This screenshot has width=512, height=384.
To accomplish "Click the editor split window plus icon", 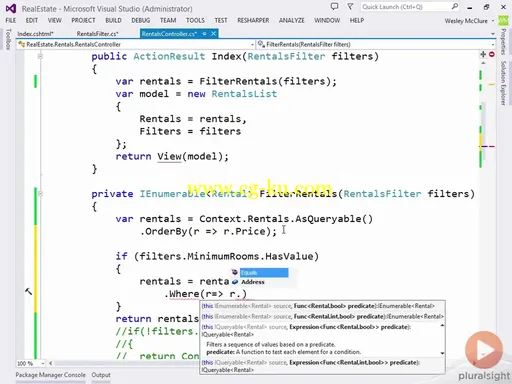I will [x=483, y=54].
